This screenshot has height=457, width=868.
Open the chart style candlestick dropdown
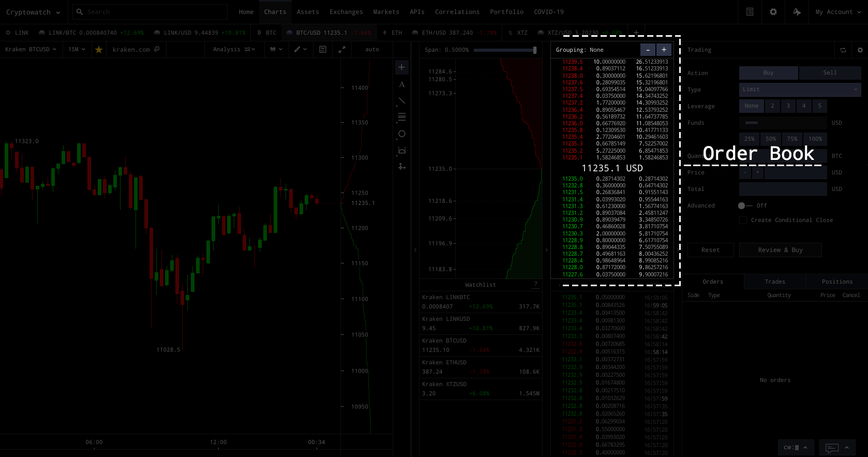pyautogui.click(x=276, y=50)
